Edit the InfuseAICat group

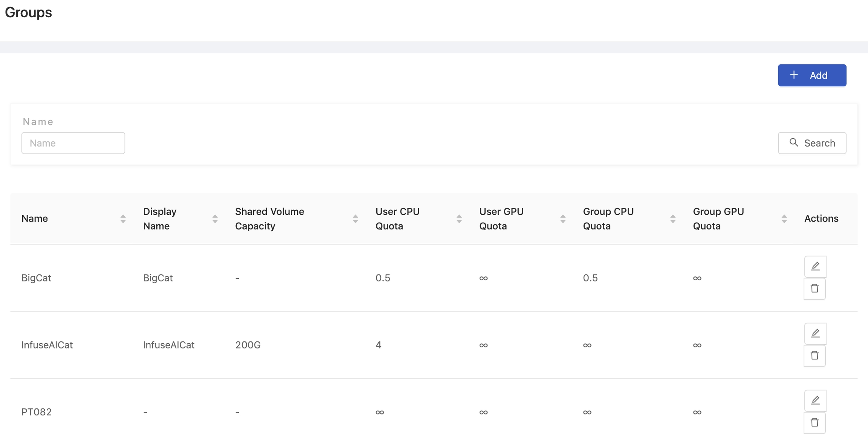[x=815, y=333]
